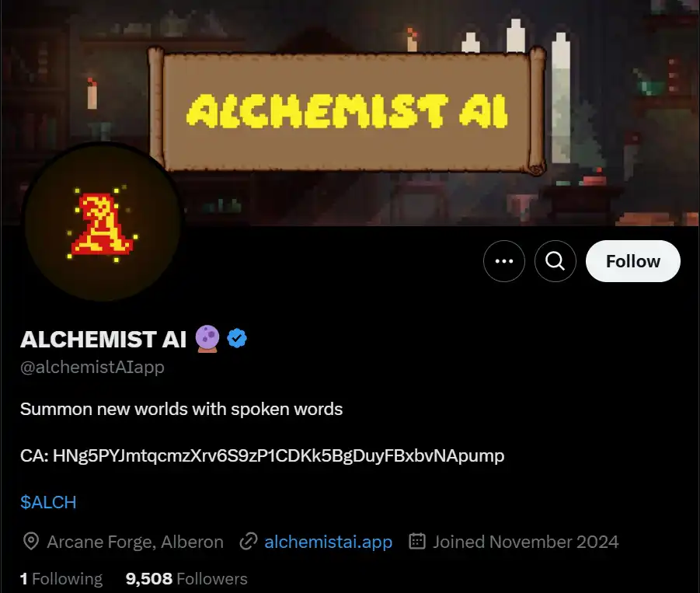The image size is (700, 593).
Task: Click the blue verified checkmark badge
Action: pos(237,338)
